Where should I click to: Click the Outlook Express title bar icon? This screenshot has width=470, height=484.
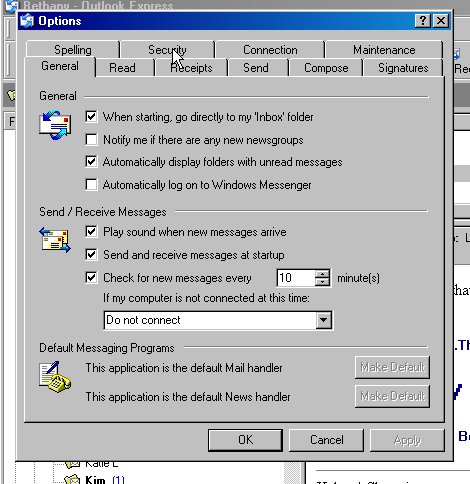(12, 5)
